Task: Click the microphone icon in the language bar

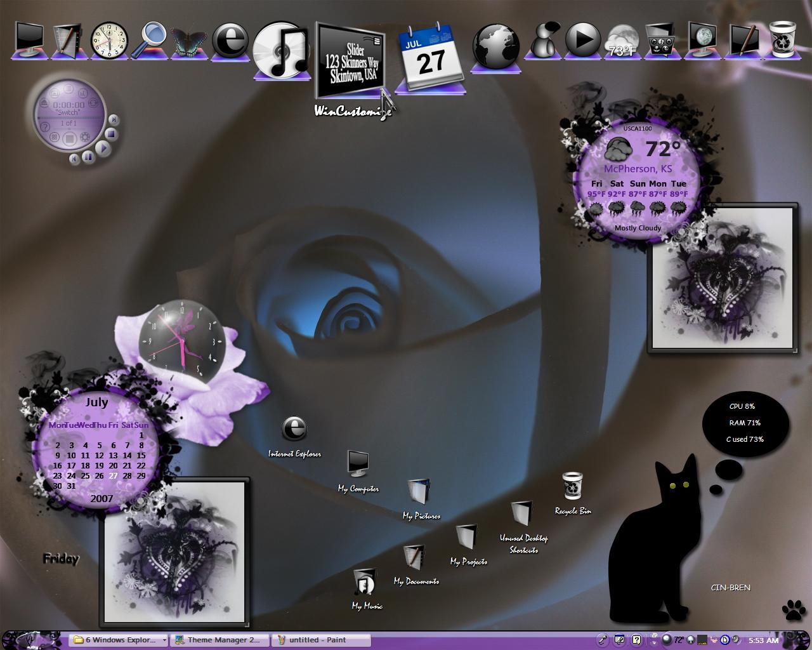Action: (x=603, y=640)
